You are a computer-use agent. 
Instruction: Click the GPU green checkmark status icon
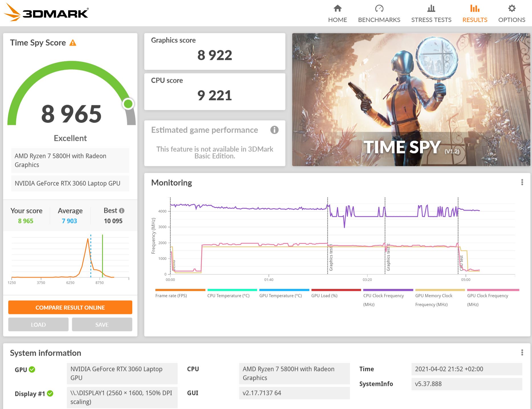click(32, 369)
